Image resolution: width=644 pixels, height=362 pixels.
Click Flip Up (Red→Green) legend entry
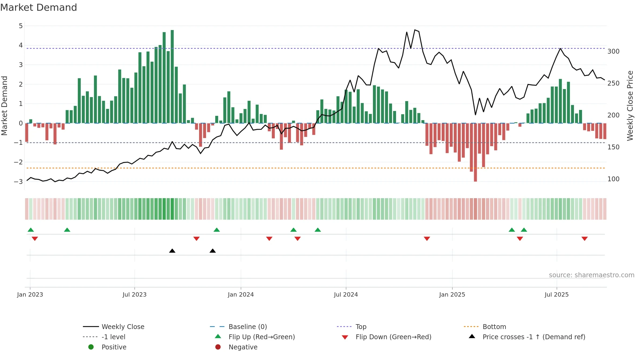pyautogui.click(x=255, y=337)
